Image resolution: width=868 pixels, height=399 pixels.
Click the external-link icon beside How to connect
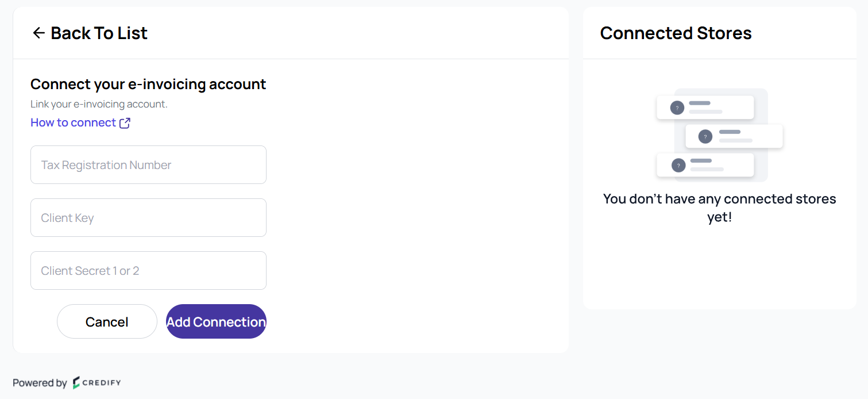(125, 123)
